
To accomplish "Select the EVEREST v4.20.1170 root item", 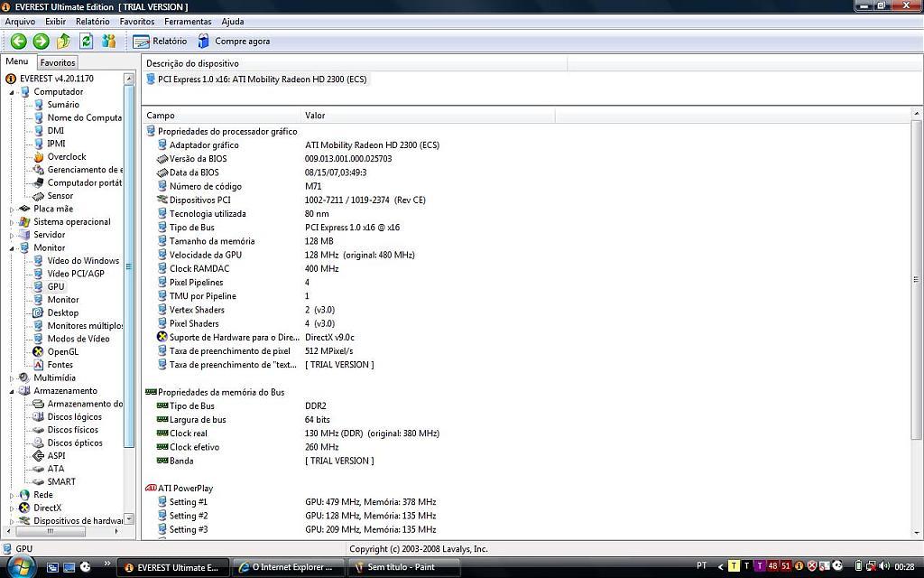I will (x=57, y=79).
